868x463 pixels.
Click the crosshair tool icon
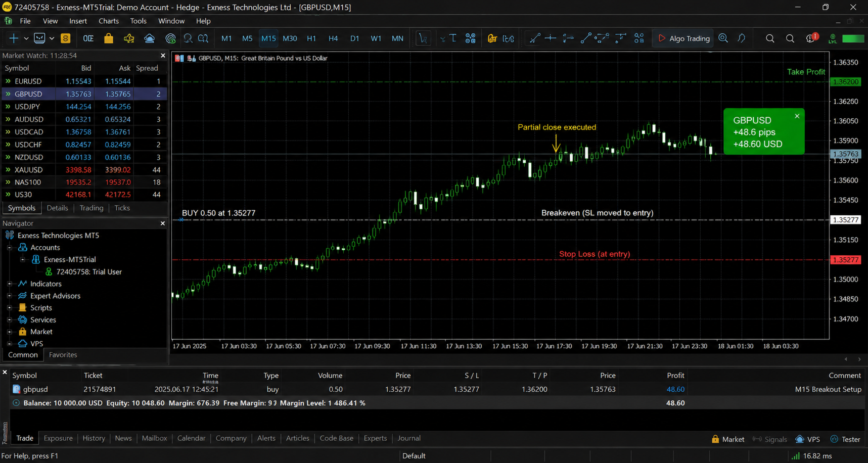click(551, 38)
